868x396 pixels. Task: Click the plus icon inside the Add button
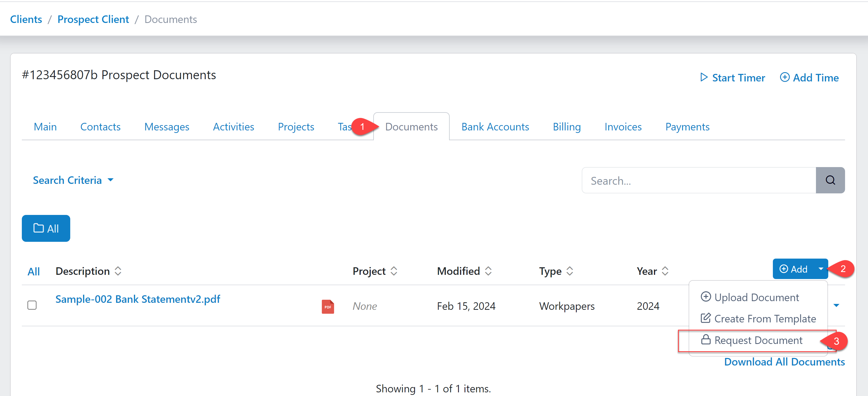[784, 269]
